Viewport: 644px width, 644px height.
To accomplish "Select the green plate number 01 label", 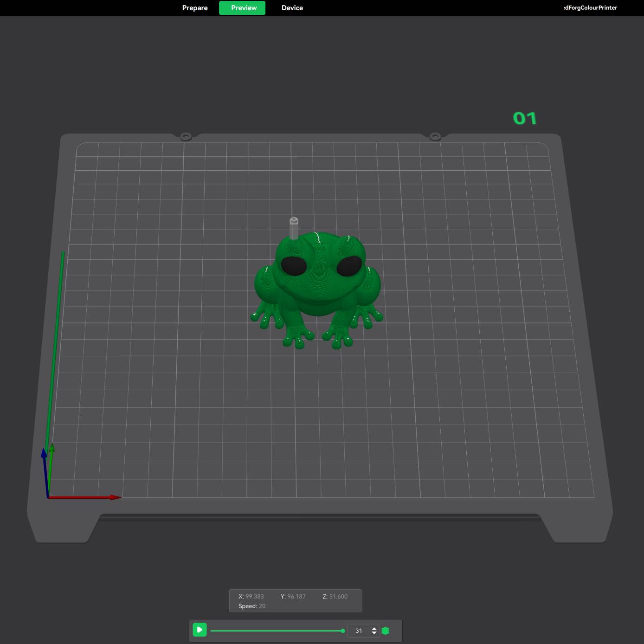I will point(525,118).
